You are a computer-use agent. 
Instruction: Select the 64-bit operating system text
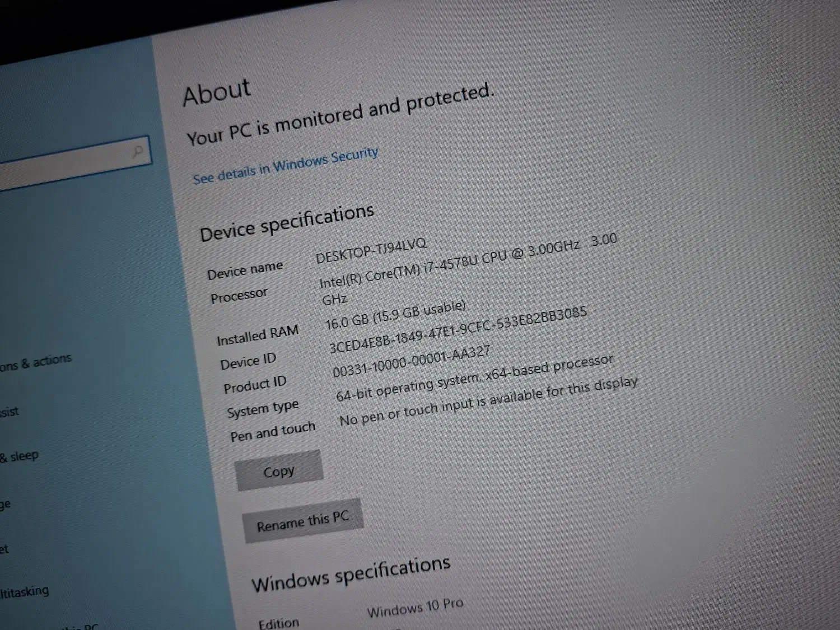(x=475, y=378)
